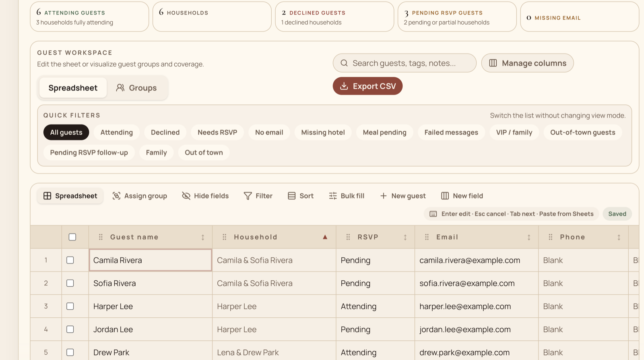The width and height of the screenshot is (644, 360).
Task: Open the Missing Email summary card
Action: point(580,17)
